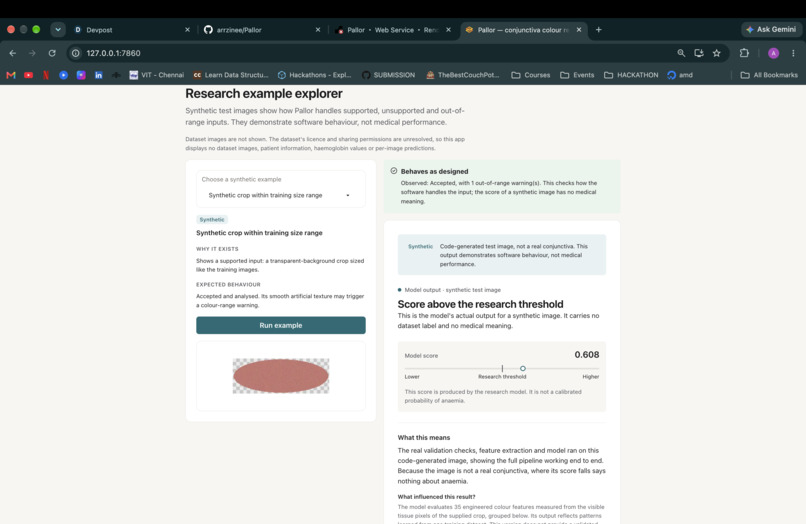
Task: Open the Hackathons - Expl... bookmark
Action: [315, 75]
